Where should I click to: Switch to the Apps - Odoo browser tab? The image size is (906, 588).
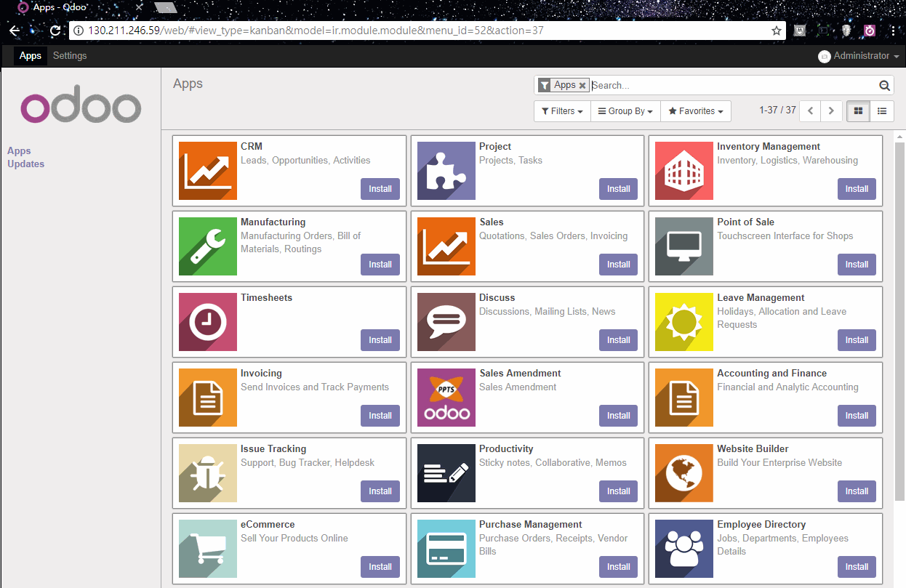[x=80, y=7]
